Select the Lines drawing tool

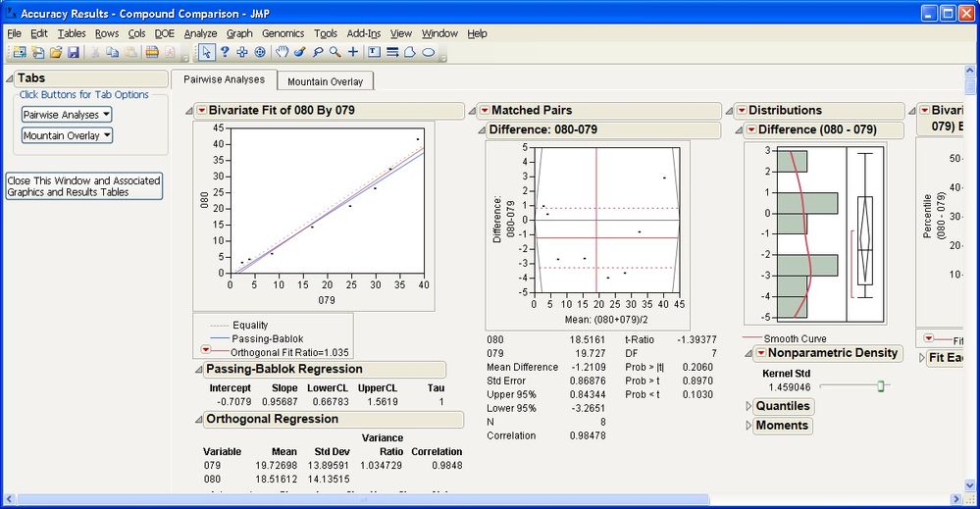pos(391,52)
